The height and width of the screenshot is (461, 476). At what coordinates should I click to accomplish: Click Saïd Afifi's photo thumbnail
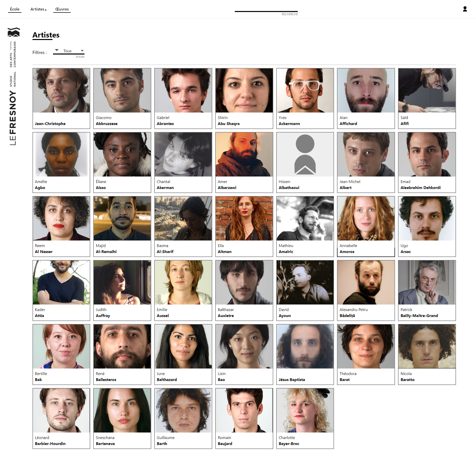point(427,90)
